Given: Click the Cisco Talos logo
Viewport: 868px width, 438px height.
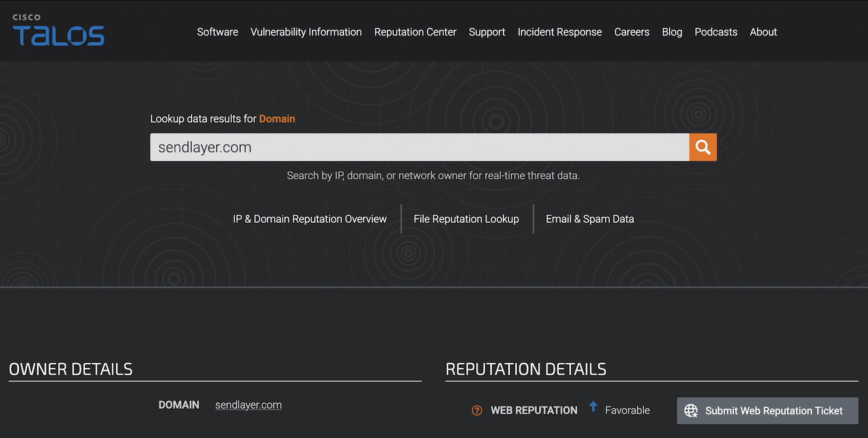Looking at the screenshot, I should pyautogui.click(x=58, y=31).
